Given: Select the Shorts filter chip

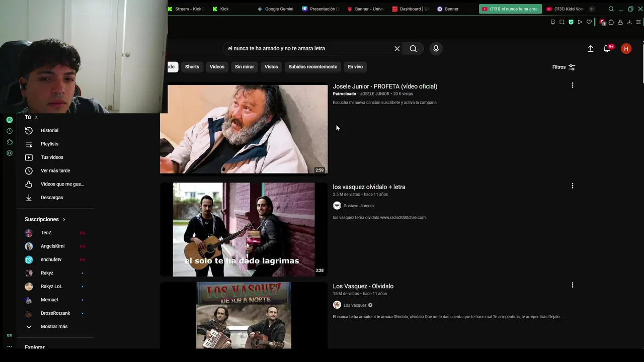Looking at the screenshot, I should [192, 67].
